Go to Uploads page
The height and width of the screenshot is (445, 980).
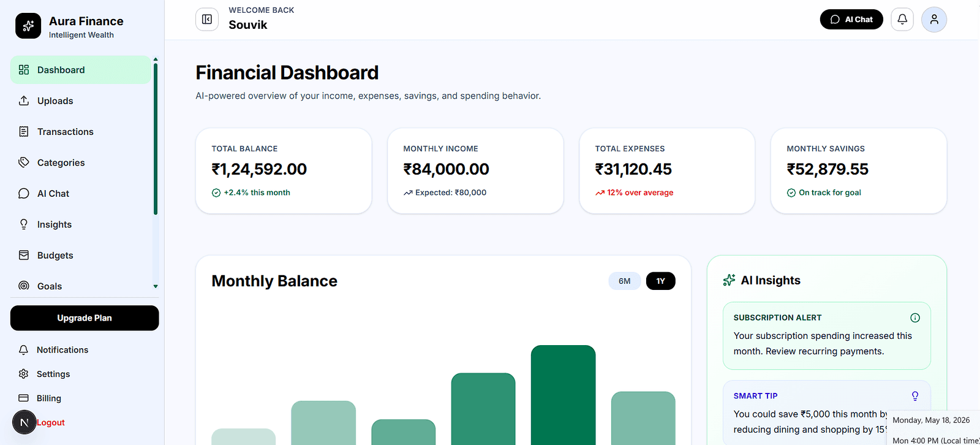click(x=81, y=101)
